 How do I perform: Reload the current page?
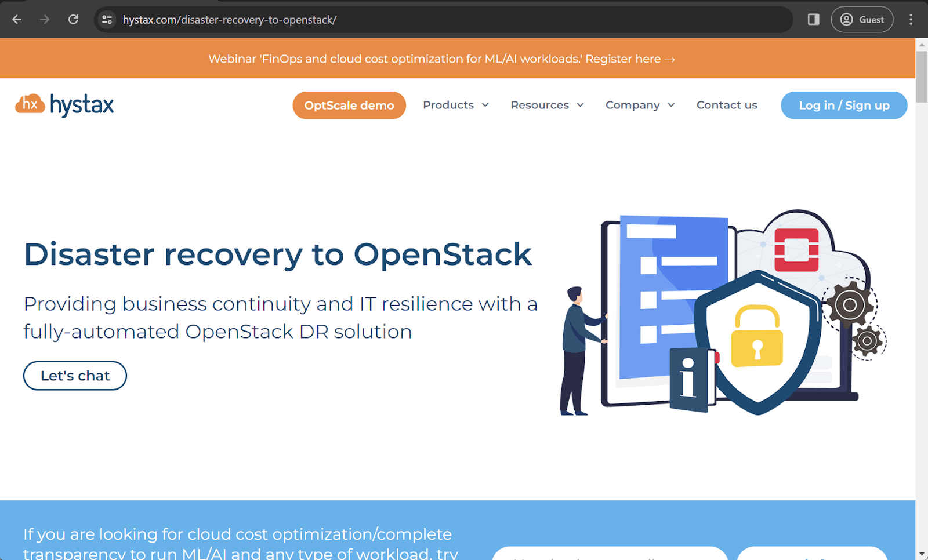(74, 19)
